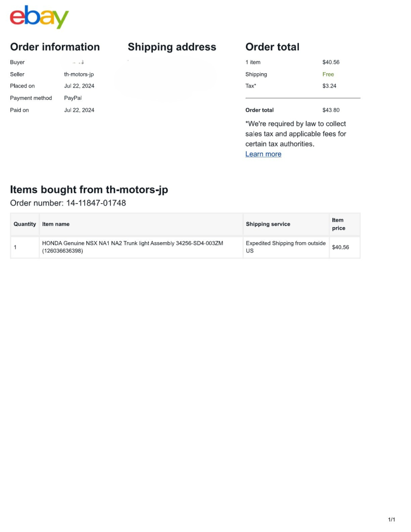This screenshot has width=411, height=532.
Task: Click the eBay logo
Action: pos(39,17)
